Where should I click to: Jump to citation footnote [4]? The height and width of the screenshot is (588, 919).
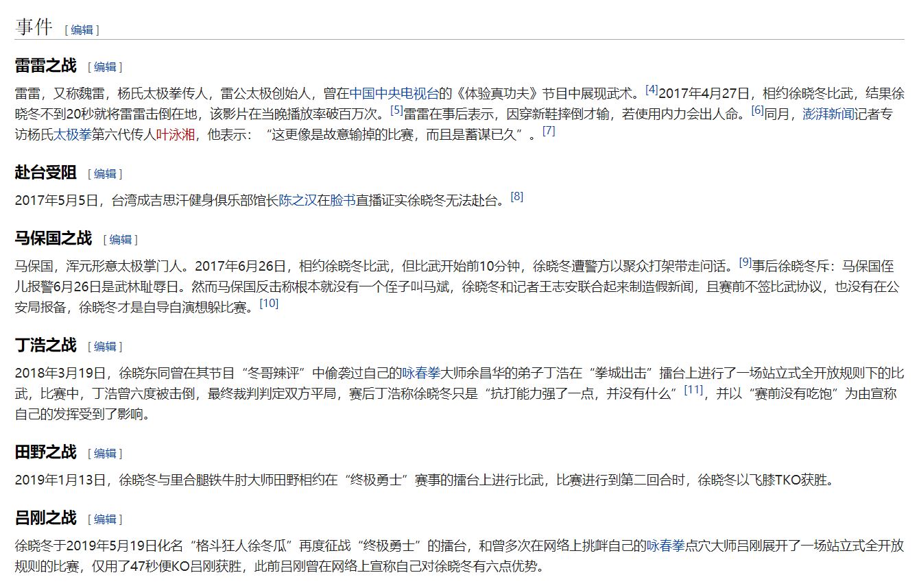[x=652, y=89]
